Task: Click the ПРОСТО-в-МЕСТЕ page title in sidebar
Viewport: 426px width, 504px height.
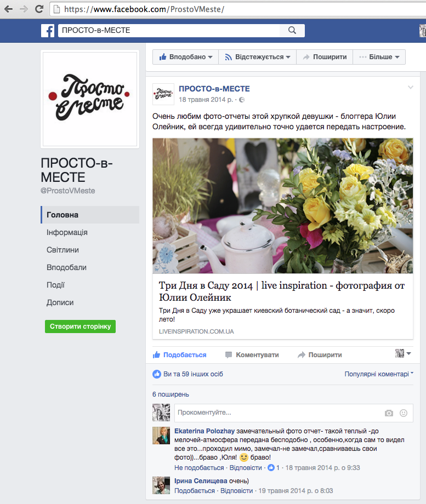Action: (x=77, y=170)
